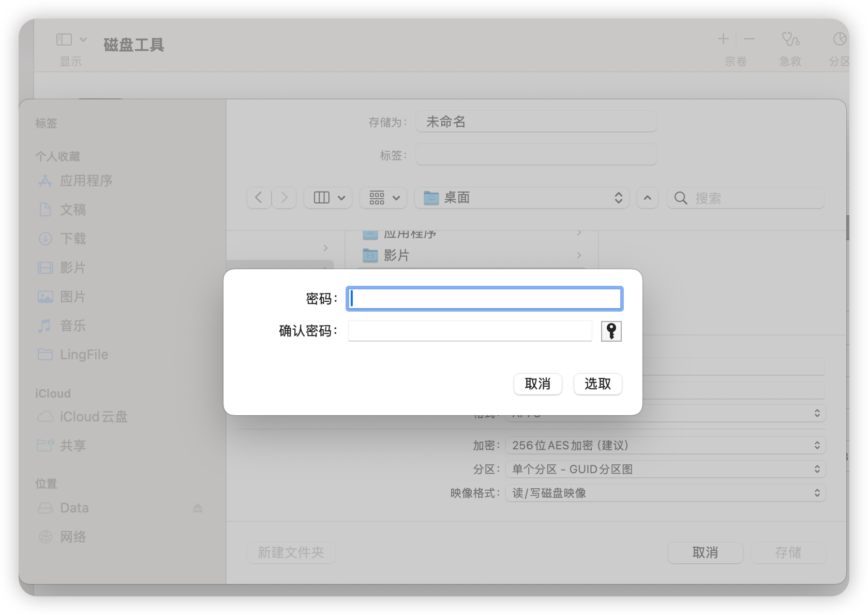Open the 桌面 location popup menu
Screen dimensions: 868x615
(521, 198)
